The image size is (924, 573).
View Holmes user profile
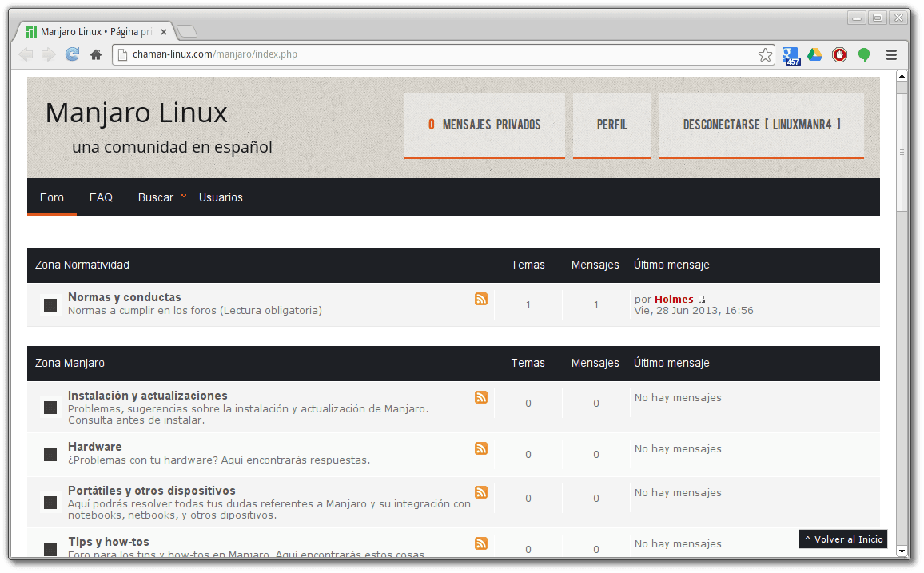[674, 298]
